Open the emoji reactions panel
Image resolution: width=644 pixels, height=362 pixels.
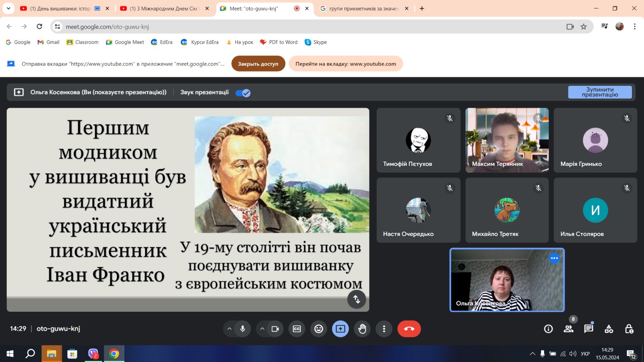(x=318, y=329)
